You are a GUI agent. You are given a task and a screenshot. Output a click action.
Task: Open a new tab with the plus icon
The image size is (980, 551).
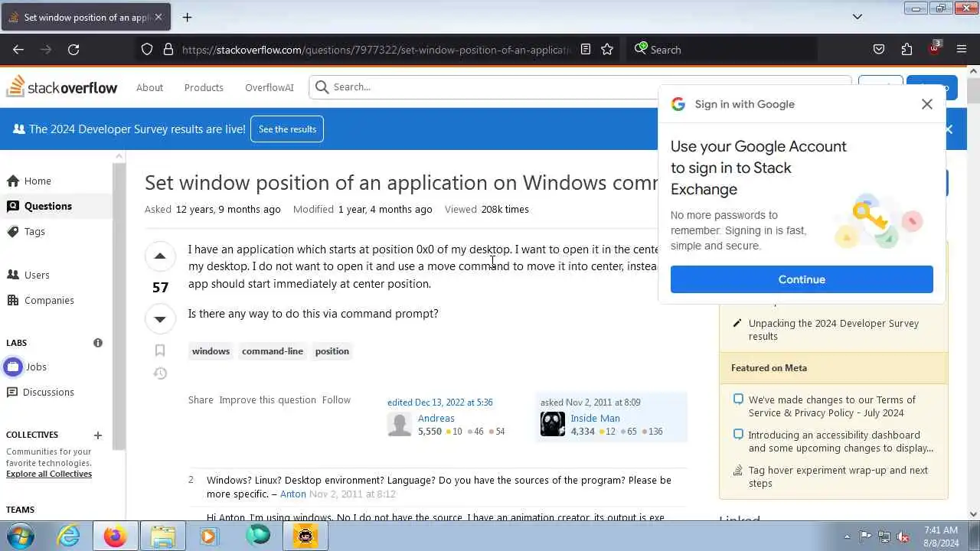[x=187, y=17]
